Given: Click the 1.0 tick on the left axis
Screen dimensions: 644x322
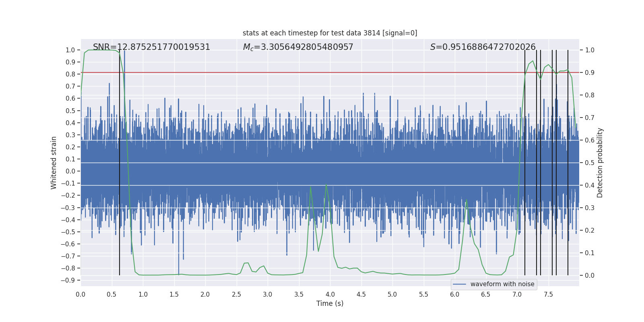Looking at the screenshot, I should (x=70, y=50).
